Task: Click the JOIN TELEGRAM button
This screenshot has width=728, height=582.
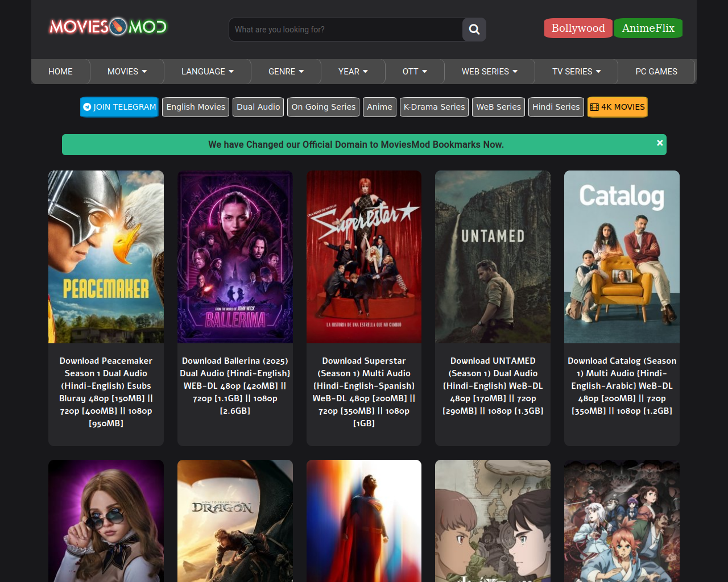Action: point(119,107)
